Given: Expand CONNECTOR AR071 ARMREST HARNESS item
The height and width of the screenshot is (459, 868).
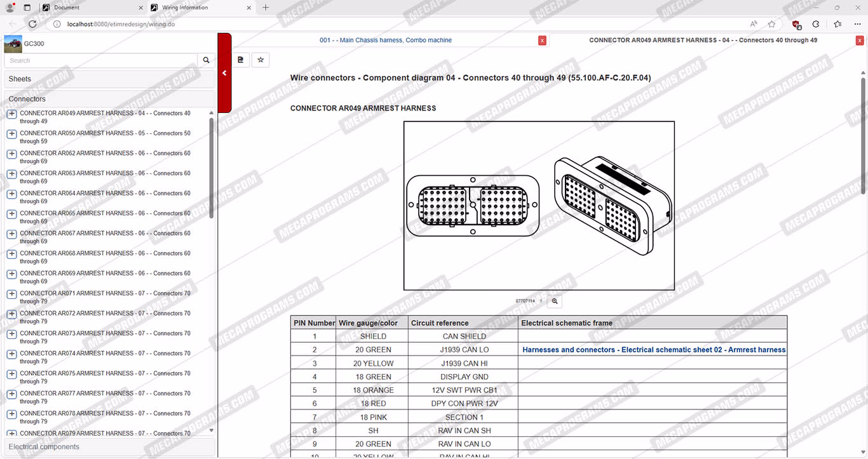Looking at the screenshot, I should (11, 294).
